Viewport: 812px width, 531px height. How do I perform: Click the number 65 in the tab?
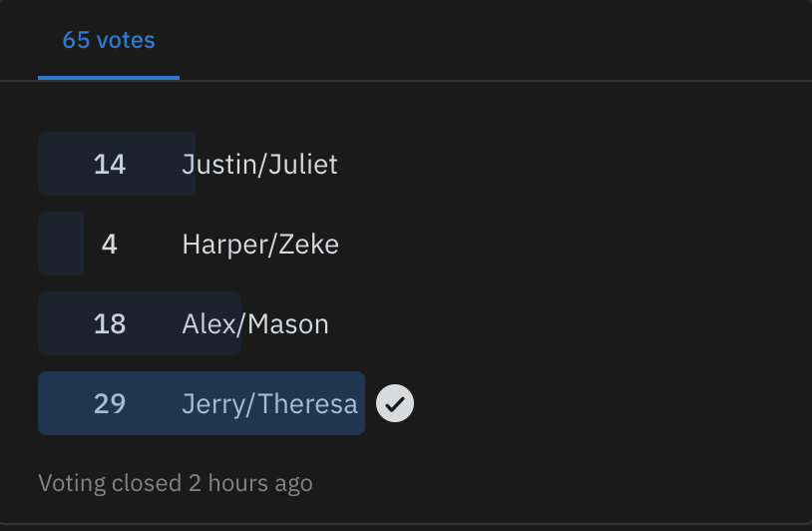pyautogui.click(x=76, y=41)
